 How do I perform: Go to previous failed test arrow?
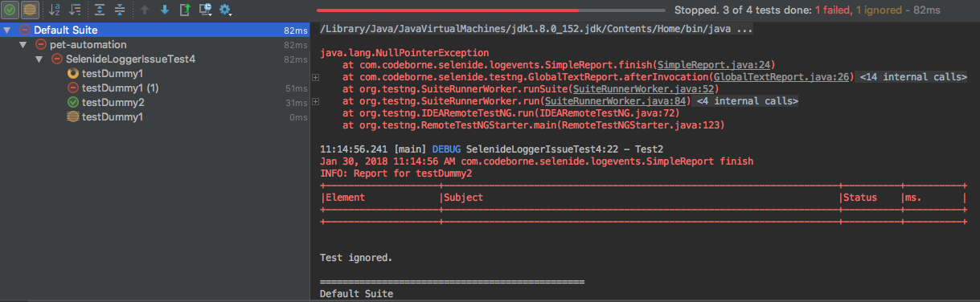(146, 10)
